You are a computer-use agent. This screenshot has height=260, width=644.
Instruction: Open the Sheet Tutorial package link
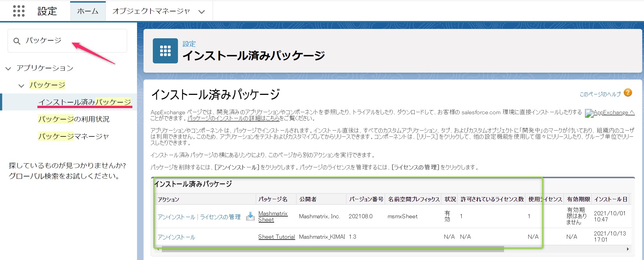click(x=276, y=237)
